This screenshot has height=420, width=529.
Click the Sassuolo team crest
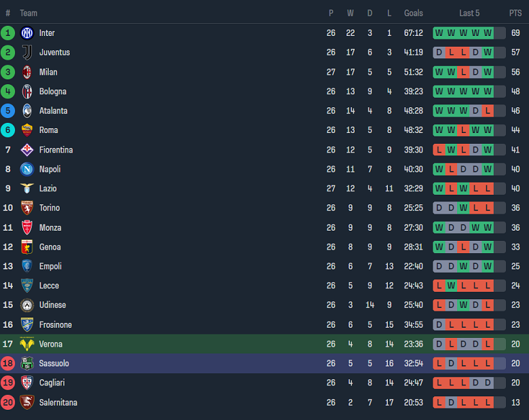[x=27, y=364]
